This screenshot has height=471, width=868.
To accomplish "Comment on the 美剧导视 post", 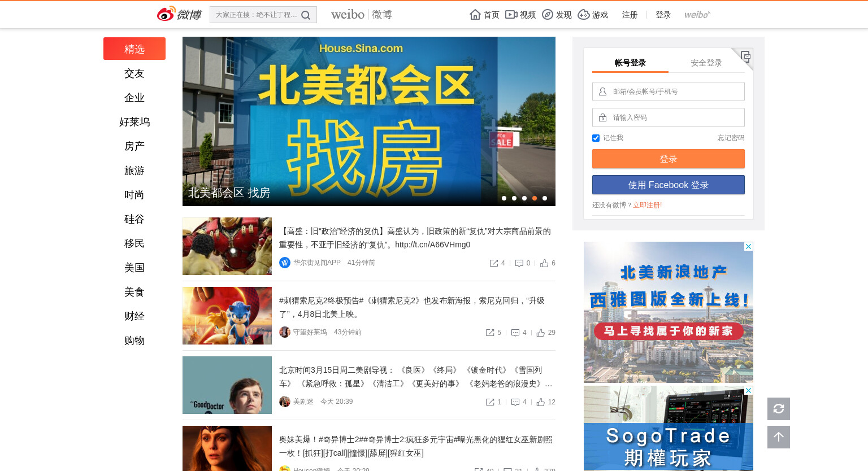I will (515, 402).
